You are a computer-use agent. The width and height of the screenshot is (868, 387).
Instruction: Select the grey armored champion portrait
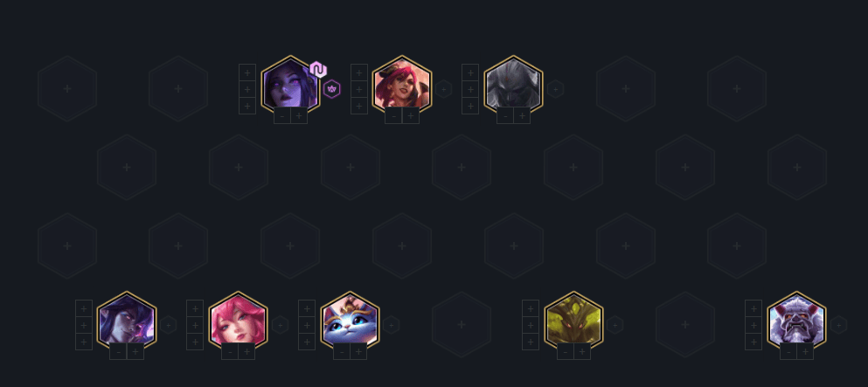pyautogui.click(x=513, y=87)
